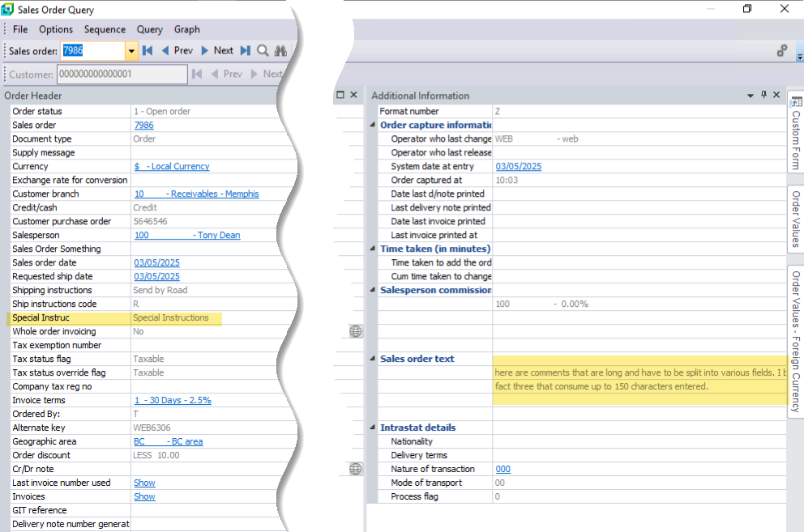This screenshot has width=804, height=532.
Task: Click the toolbar customize gear icon
Action: (782, 51)
